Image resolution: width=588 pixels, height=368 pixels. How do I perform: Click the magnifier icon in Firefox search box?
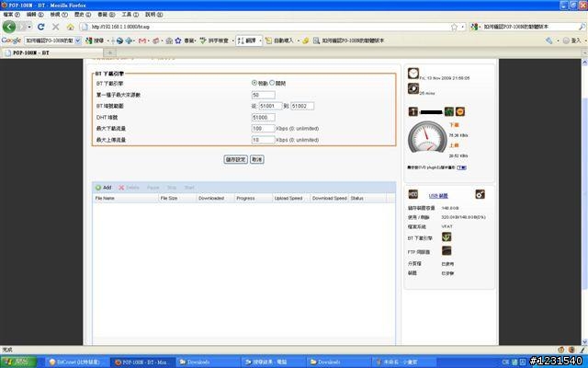pyautogui.click(x=582, y=27)
